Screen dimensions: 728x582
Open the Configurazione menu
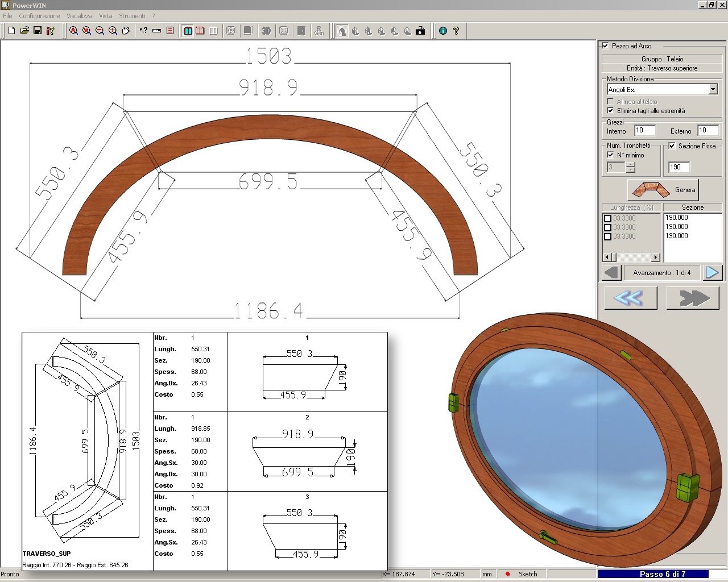pyautogui.click(x=39, y=16)
